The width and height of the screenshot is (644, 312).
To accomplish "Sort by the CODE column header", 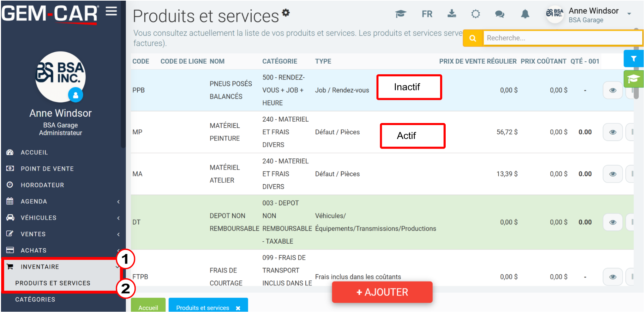I will 141,61.
